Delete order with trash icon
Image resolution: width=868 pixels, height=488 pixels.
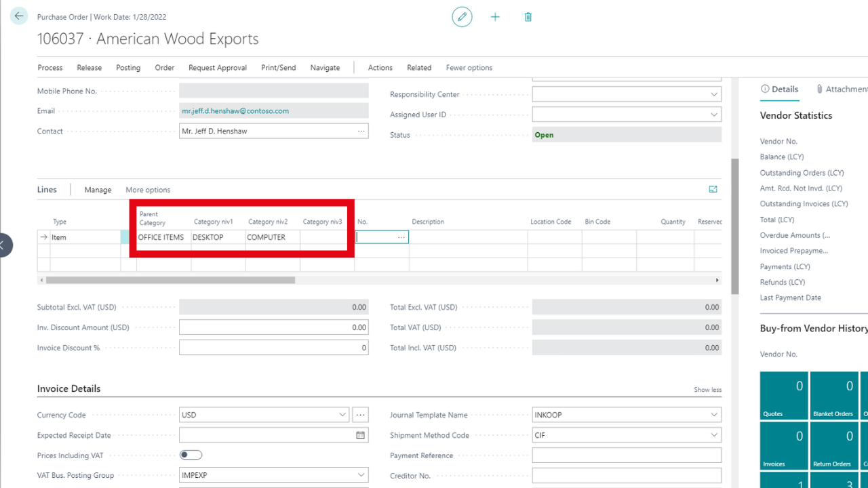[528, 17]
